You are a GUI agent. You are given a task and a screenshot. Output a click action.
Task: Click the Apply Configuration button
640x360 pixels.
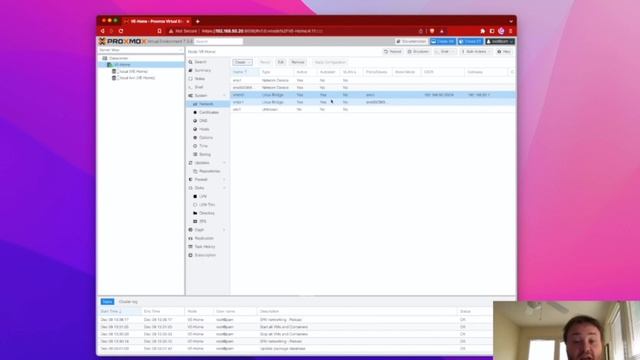[330, 62]
